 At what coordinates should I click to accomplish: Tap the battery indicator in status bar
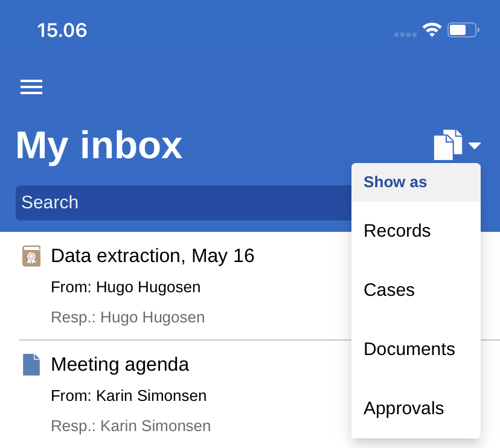coord(463,30)
